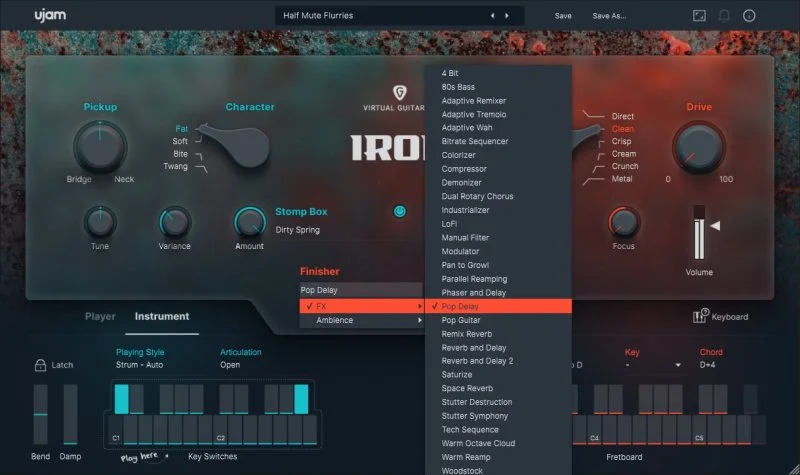Screen dimensions: 800x475
Task: Choose Adaptive Wah effect
Action: [498, 128]
